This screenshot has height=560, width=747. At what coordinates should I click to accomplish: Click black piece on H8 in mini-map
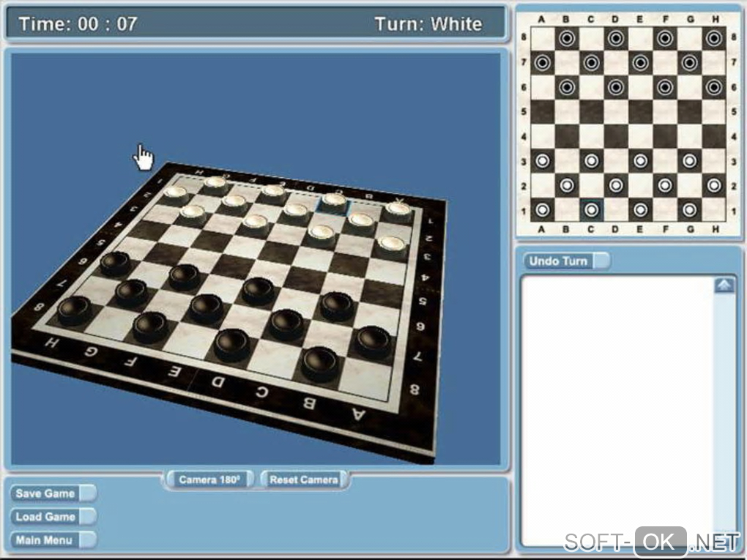[x=713, y=38]
